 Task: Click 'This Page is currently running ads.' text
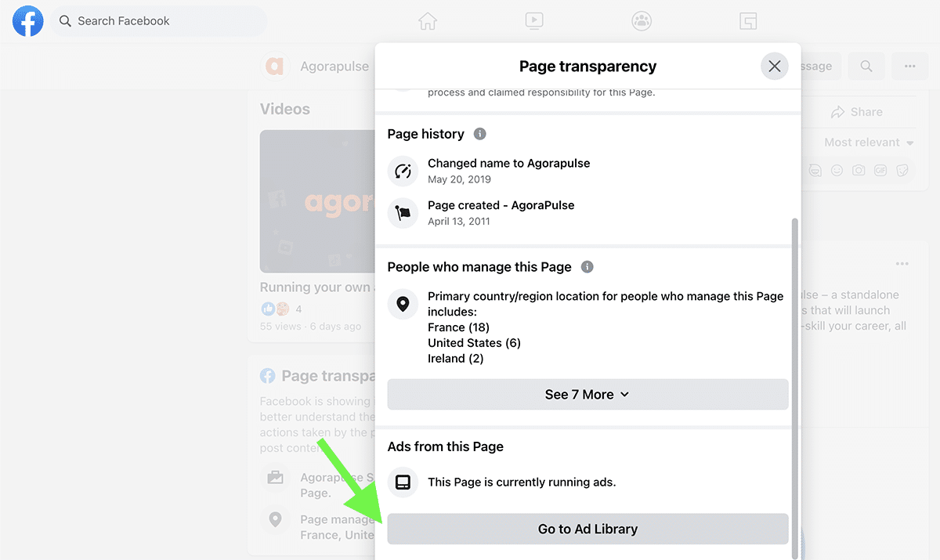click(522, 482)
